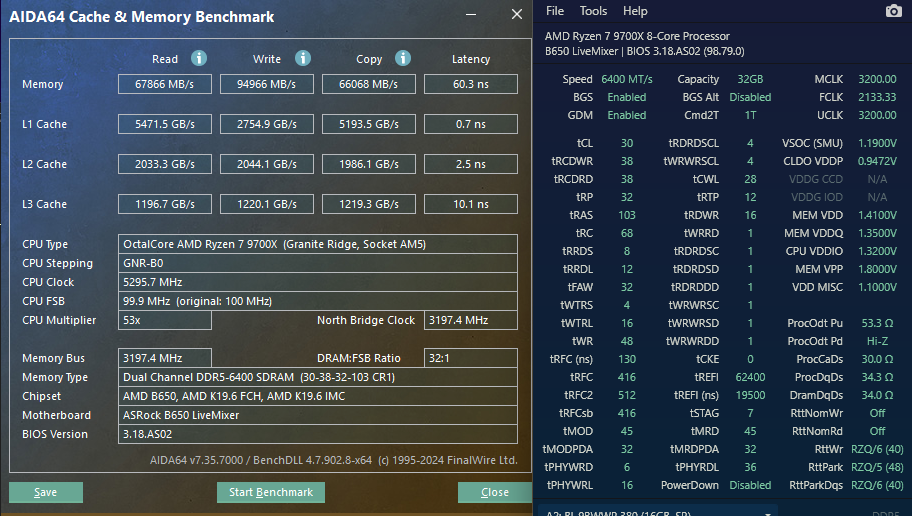Click the L2 Cache Write value 2044.1 GB/s
Screen dimensions: 912x516
point(266,165)
